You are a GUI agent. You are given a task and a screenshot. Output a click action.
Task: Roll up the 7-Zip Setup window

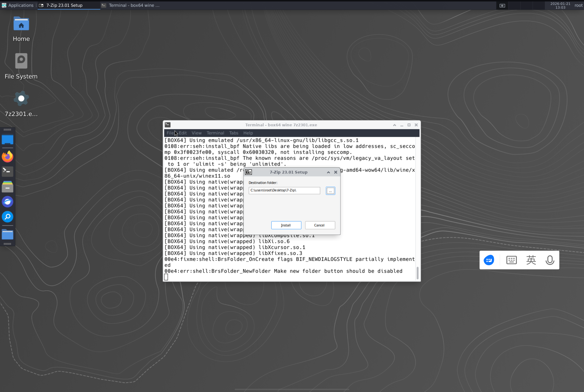(x=328, y=172)
